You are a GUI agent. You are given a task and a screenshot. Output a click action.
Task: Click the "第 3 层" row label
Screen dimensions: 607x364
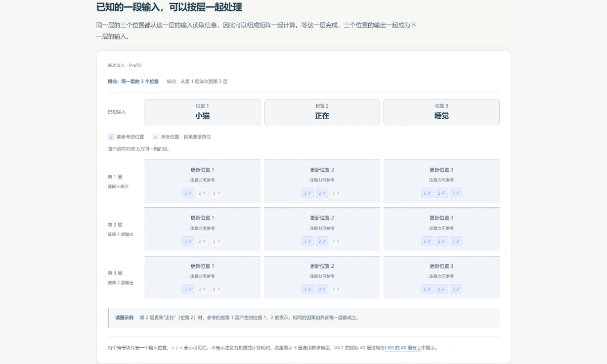pyautogui.click(x=115, y=273)
